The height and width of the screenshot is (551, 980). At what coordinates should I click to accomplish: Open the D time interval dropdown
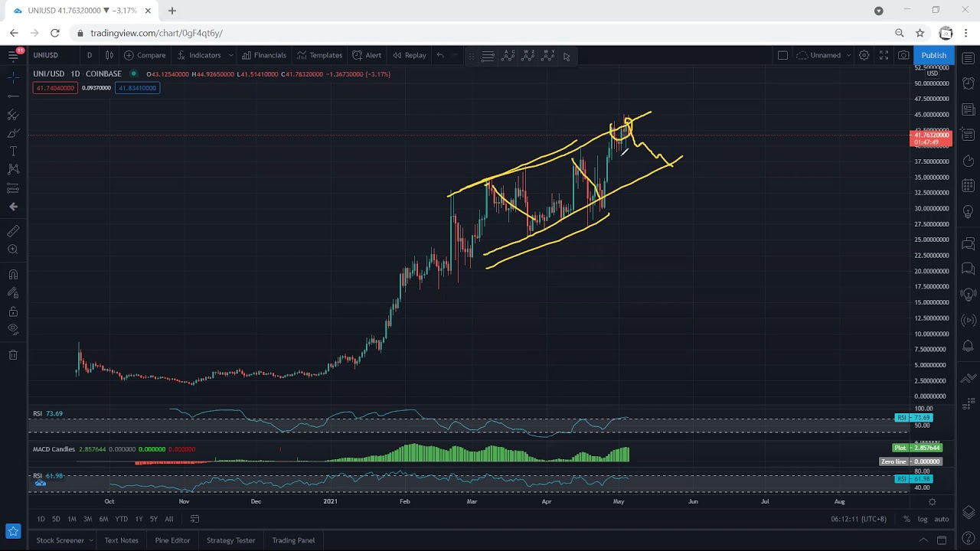click(x=90, y=55)
